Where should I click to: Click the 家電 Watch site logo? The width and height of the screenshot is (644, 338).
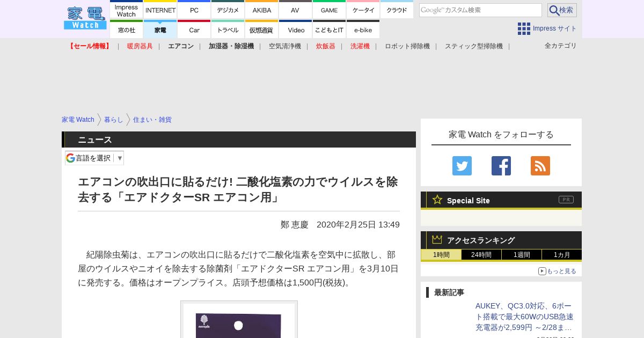pos(85,18)
